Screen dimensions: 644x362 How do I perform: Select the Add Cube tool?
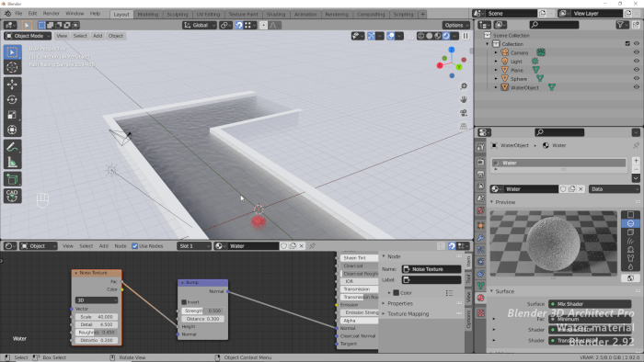(x=12, y=179)
